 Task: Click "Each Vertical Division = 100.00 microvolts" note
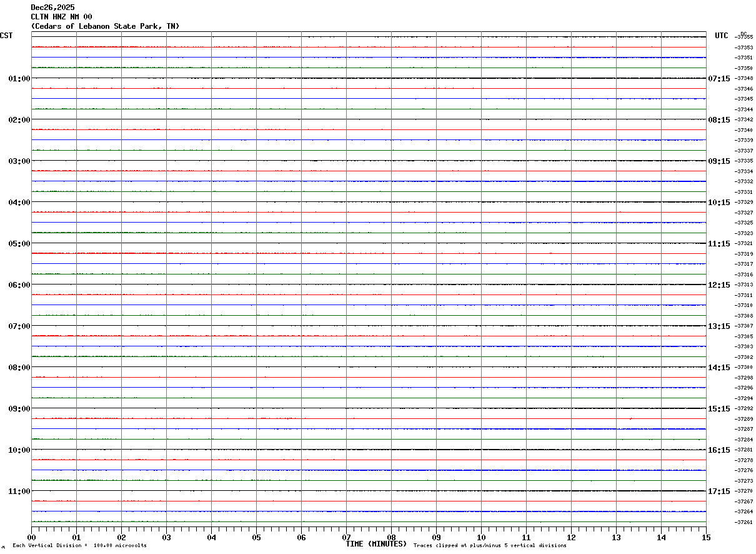click(79, 546)
